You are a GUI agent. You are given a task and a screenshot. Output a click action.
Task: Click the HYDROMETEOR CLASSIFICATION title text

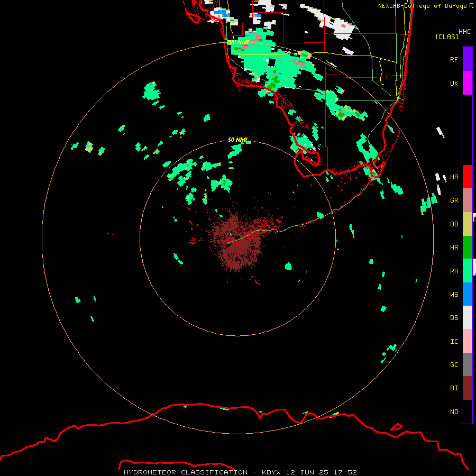(186, 472)
